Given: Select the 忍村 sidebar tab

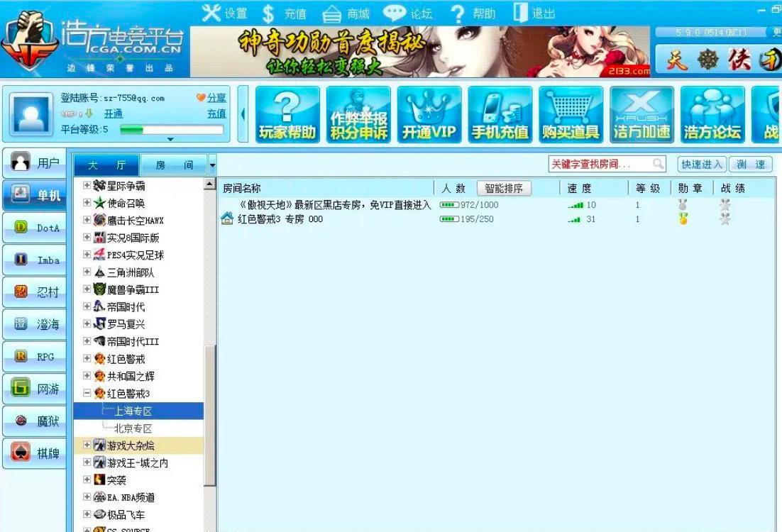Looking at the screenshot, I should pos(34,292).
